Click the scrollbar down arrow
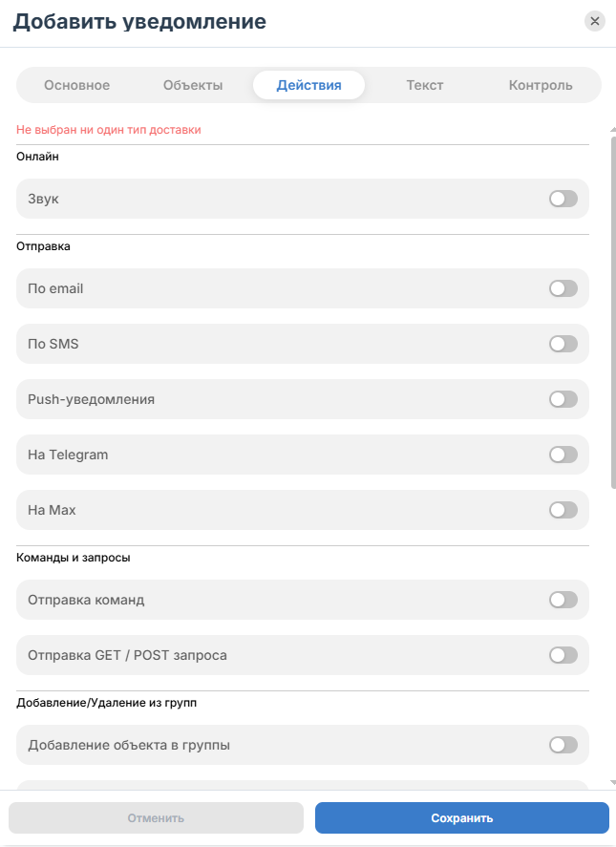 click(613, 782)
